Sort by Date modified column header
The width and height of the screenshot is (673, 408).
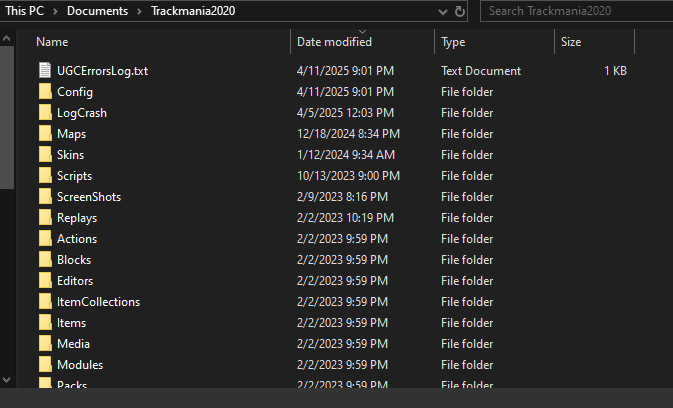tap(334, 42)
